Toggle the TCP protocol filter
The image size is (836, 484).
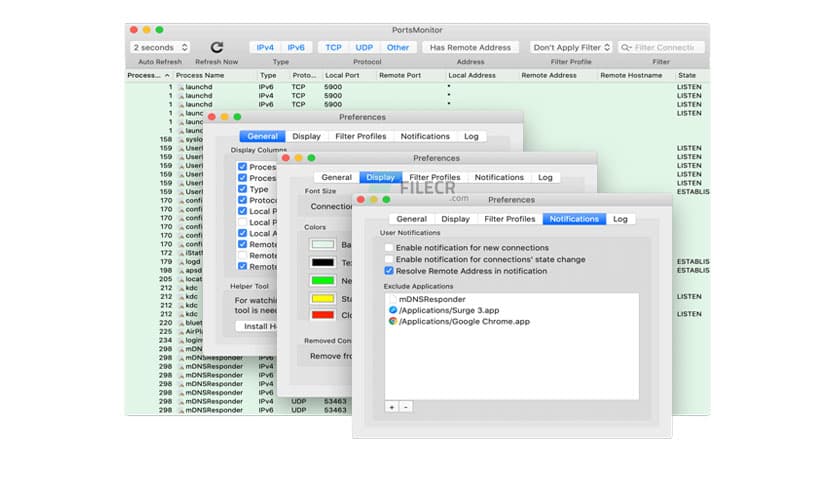pos(333,47)
